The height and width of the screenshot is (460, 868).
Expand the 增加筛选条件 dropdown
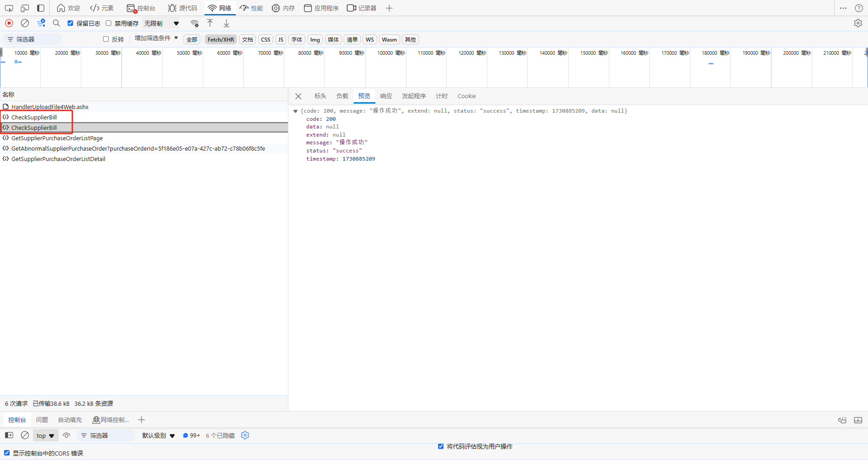click(156, 38)
